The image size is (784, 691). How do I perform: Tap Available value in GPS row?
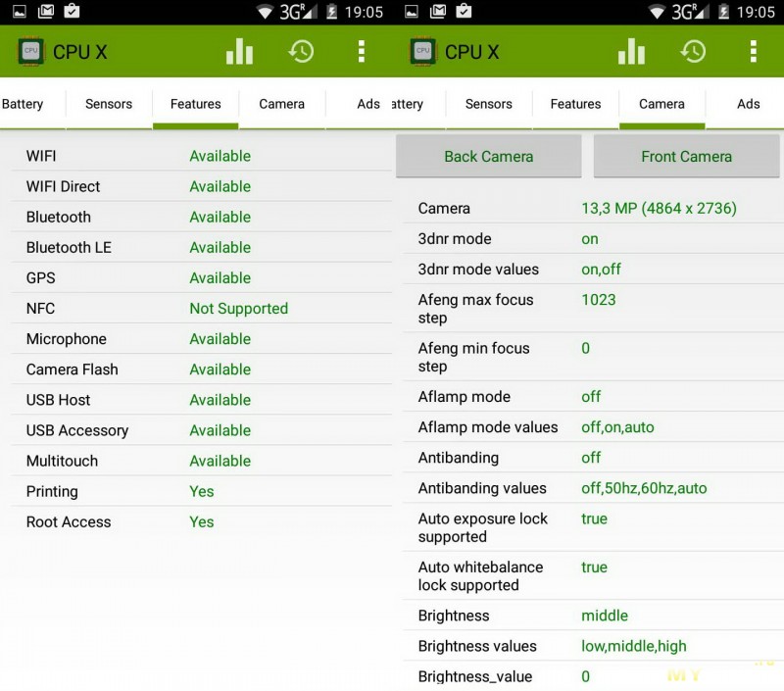pos(220,278)
